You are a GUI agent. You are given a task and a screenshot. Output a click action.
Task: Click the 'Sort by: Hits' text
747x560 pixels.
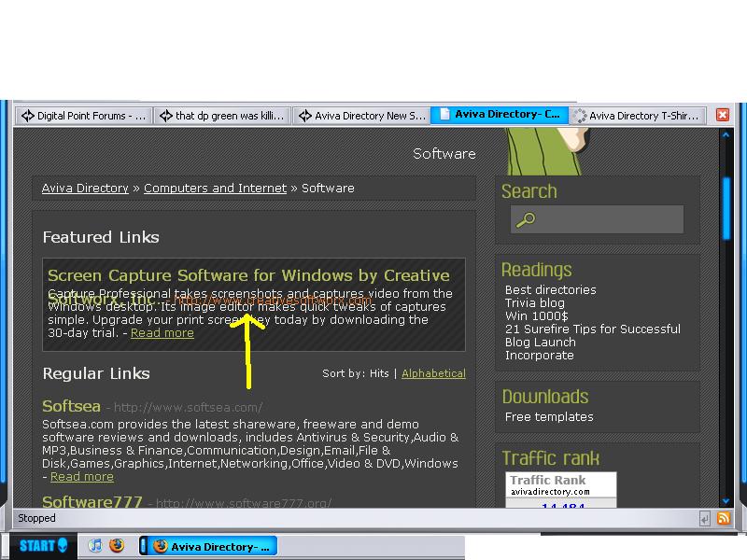[x=356, y=373]
